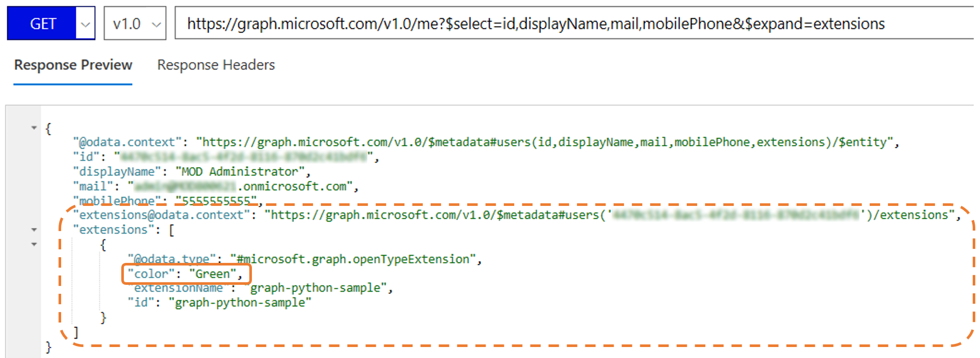The width and height of the screenshot is (980, 358).
Task: Click the 5555555555 phone value
Action: [216, 201]
